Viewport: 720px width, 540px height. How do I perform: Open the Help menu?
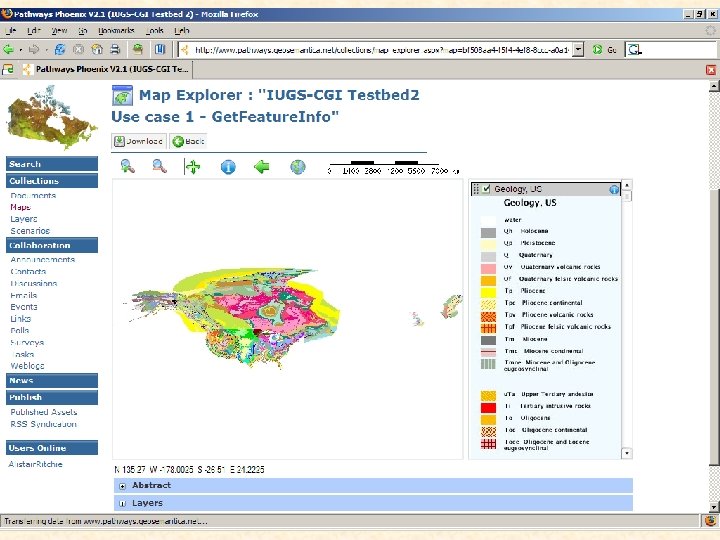click(182, 31)
